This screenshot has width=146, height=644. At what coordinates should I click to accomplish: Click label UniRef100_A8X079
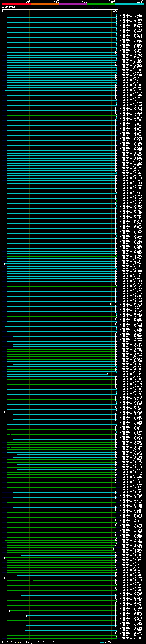coord(131,399)
